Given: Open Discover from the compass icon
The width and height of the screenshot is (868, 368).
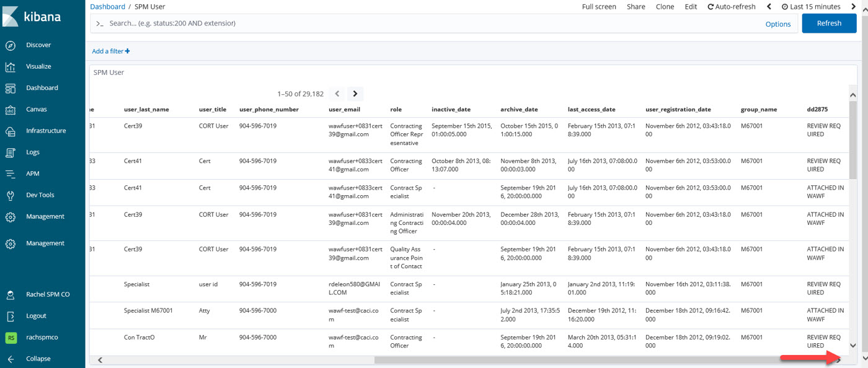Looking at the screenshot, I should click(11, 45).
